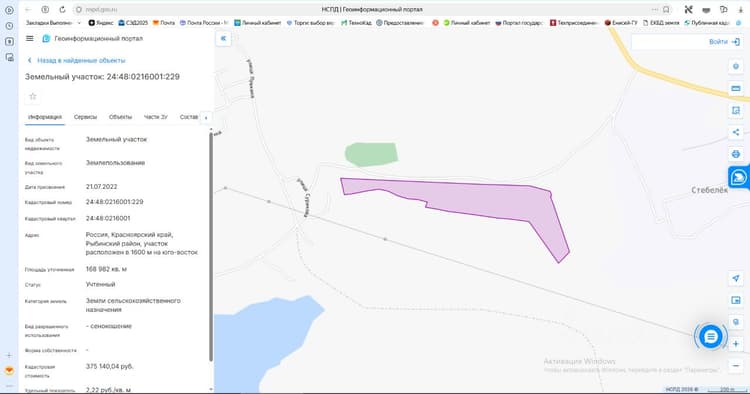This screenshot has width=750, height=394.
Task: Open the round support chat bubble
Action: pyautogui.click(x=710, y=337)
